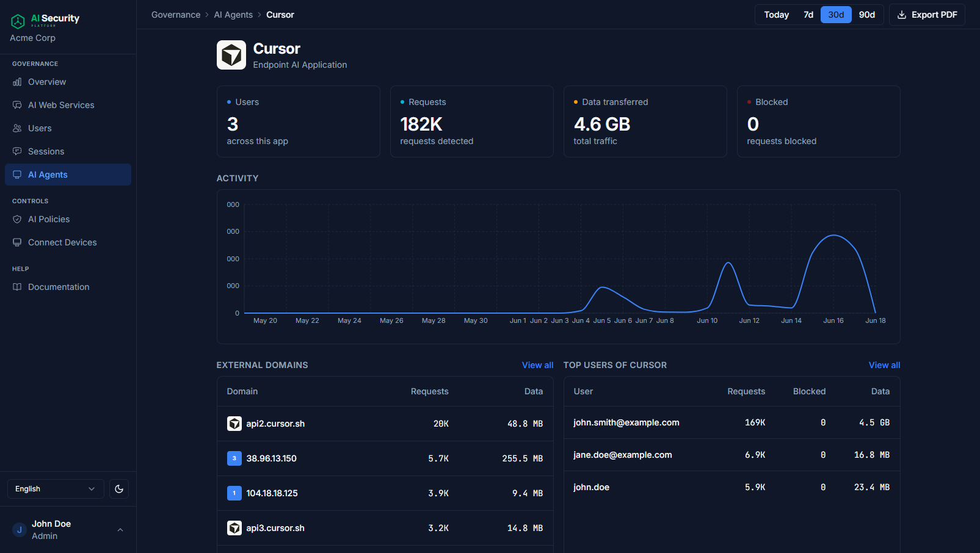Click api3.cursor.sh domain name

coord(275,528)
